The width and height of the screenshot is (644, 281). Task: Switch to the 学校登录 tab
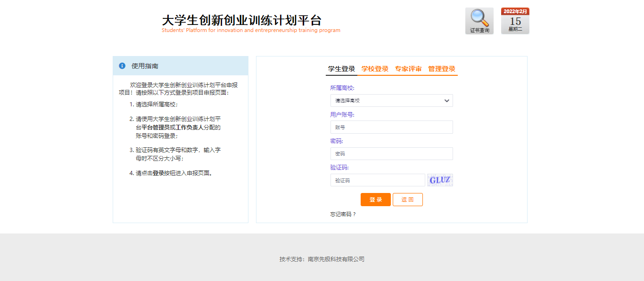click(x=375, y=69)
